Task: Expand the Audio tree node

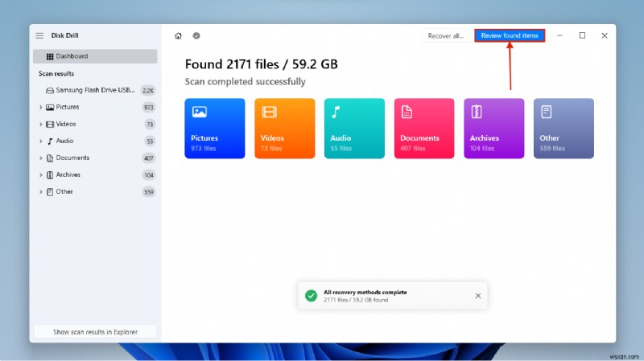Action: 41,141
